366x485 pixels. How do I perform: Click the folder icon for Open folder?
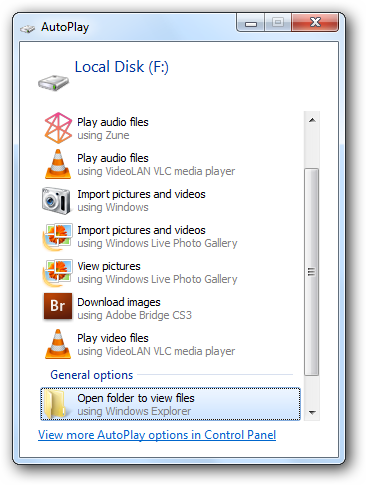click(55, 404)
